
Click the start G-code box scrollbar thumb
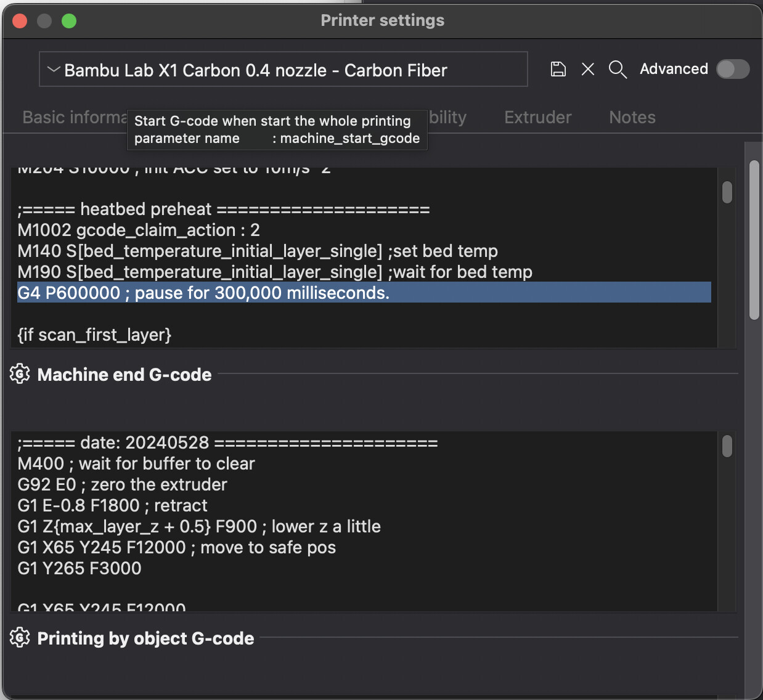tap(727, 192)
